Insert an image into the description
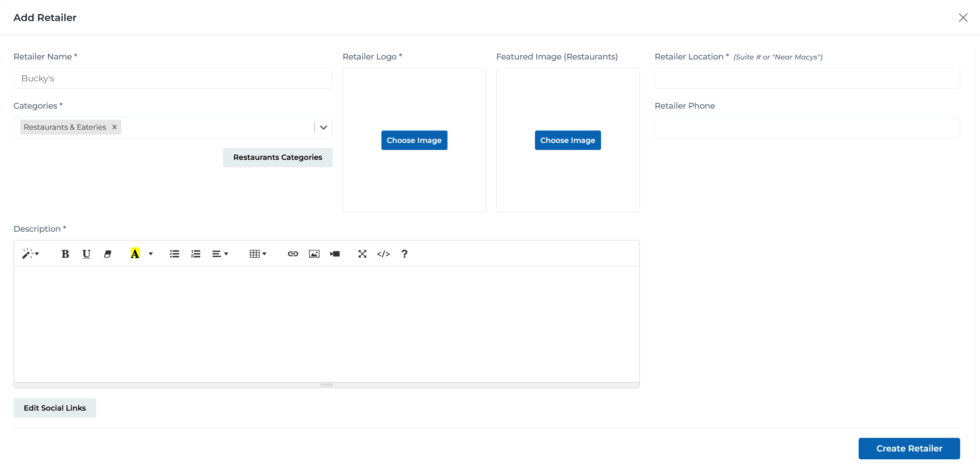 pyautogui.click(x=314, y=254)
